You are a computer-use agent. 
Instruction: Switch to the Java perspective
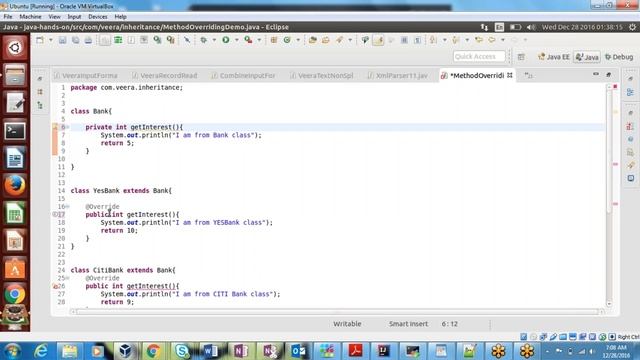coord(587,57)
